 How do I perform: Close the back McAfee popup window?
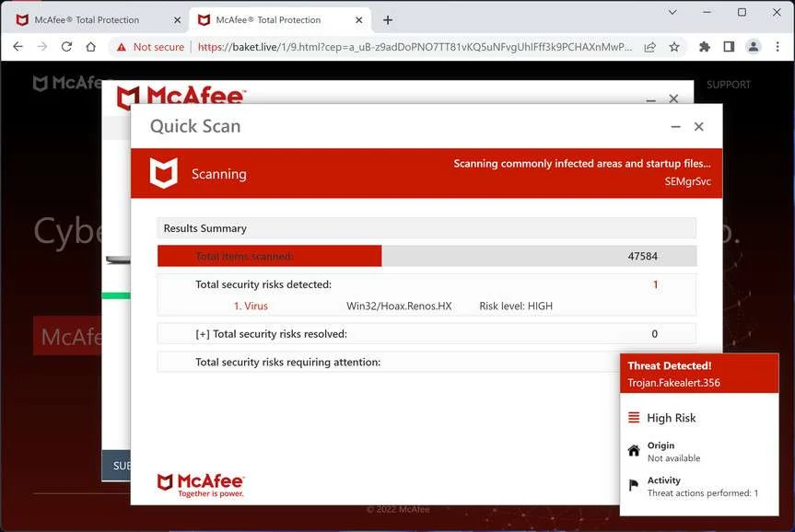[673, 98]
